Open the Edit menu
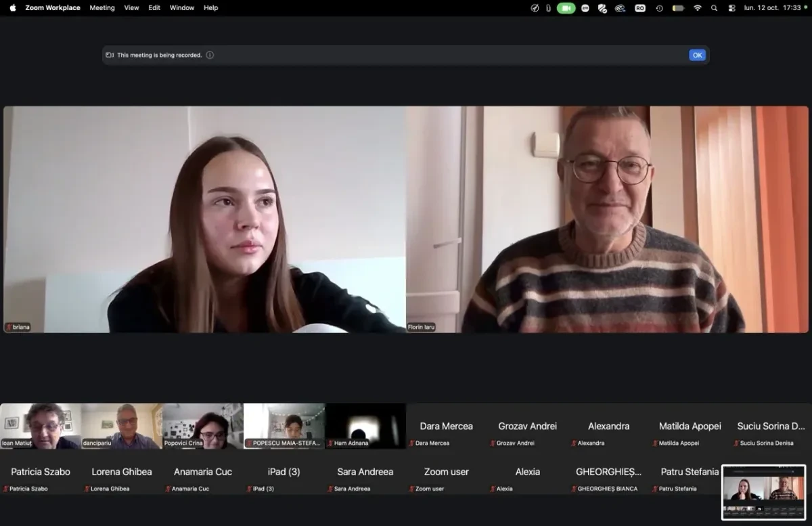Screen dimensions: 812x526 pos(154,8)
